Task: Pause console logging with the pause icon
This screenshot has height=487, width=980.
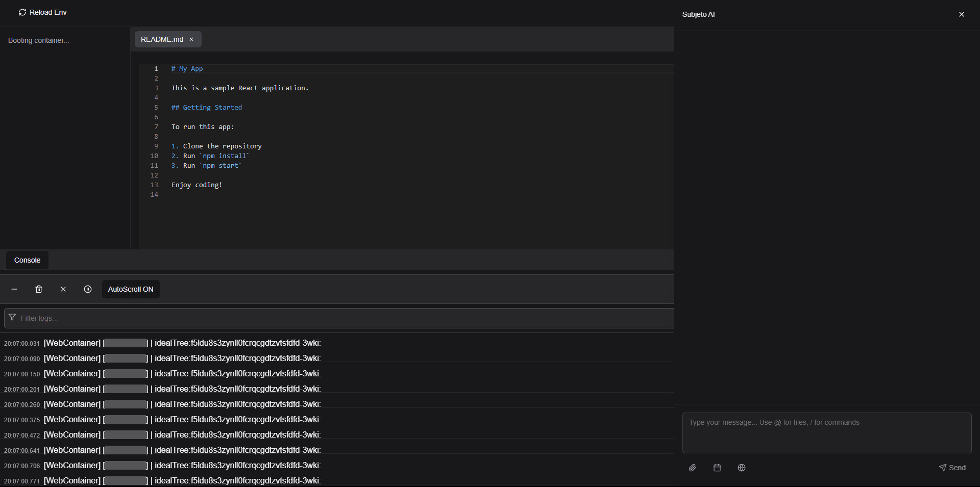Action: [x=88, y=289]
